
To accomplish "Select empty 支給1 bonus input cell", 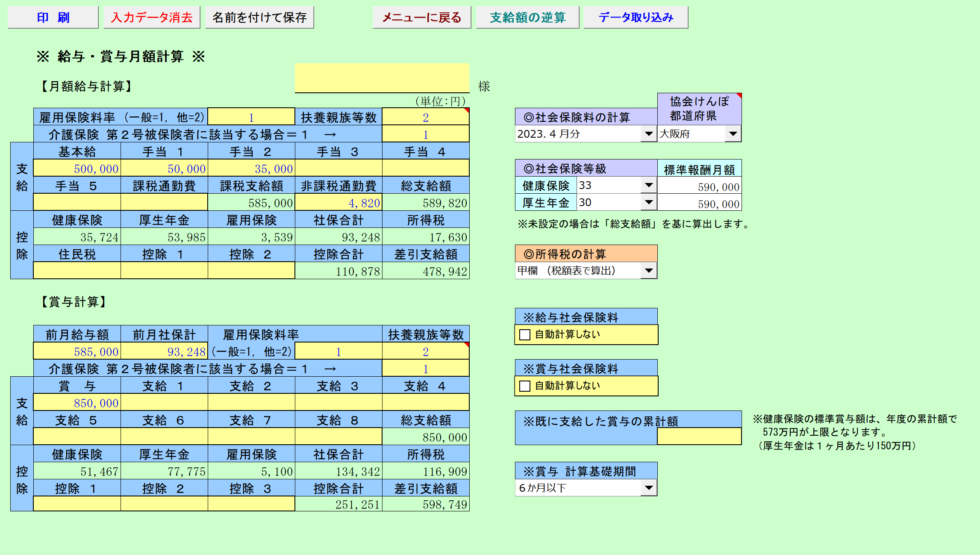I will point(165,402).
